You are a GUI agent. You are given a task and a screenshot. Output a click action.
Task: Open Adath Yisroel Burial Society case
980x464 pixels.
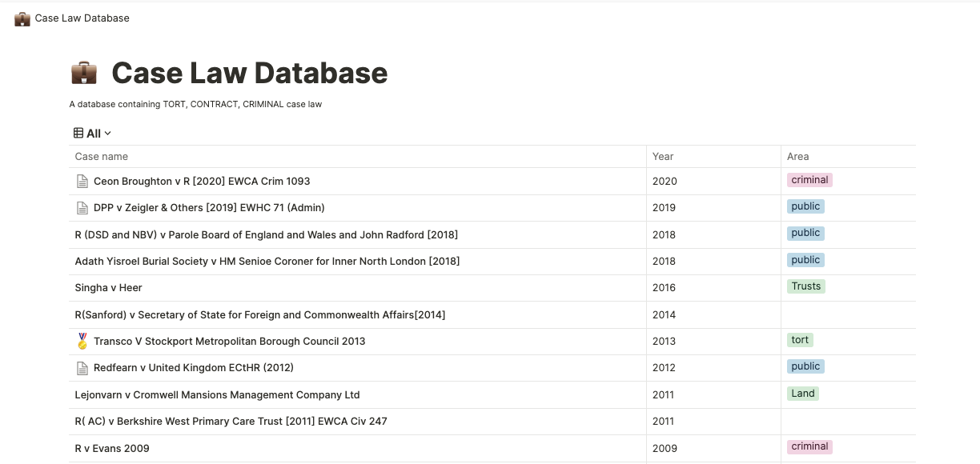pyautogui.click(x=267, y=261)
